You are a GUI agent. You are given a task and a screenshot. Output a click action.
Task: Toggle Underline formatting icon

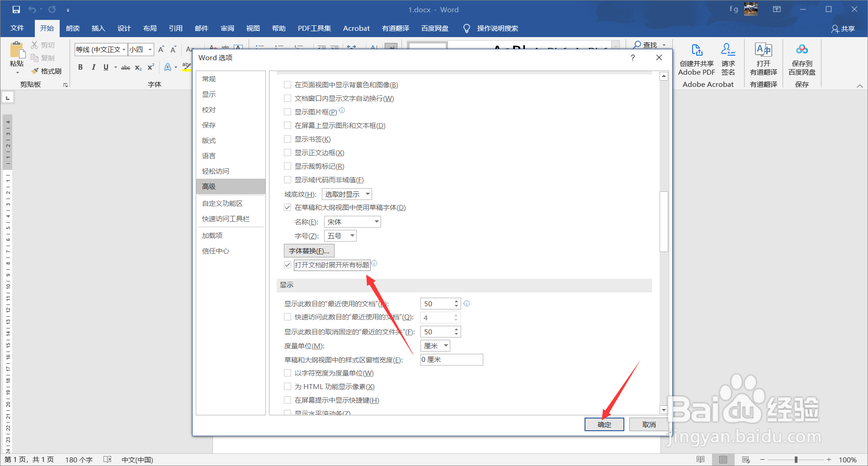click(x=106, y=67)
